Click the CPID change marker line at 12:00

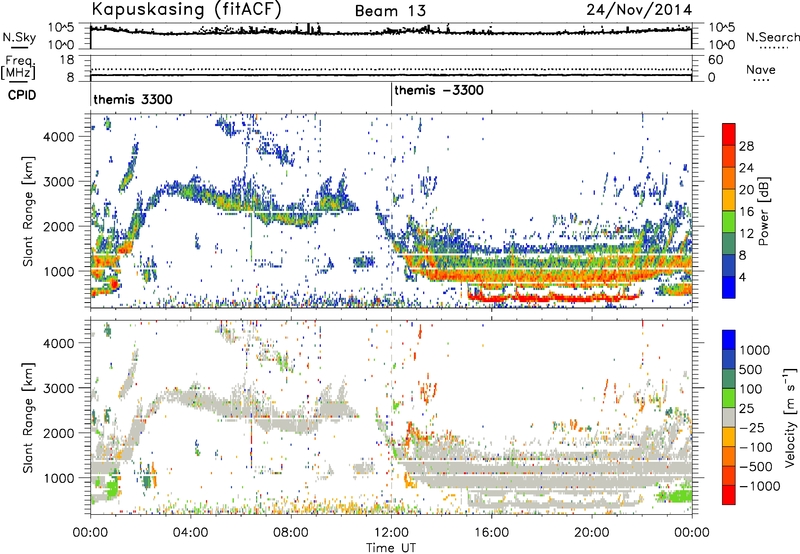391,94
